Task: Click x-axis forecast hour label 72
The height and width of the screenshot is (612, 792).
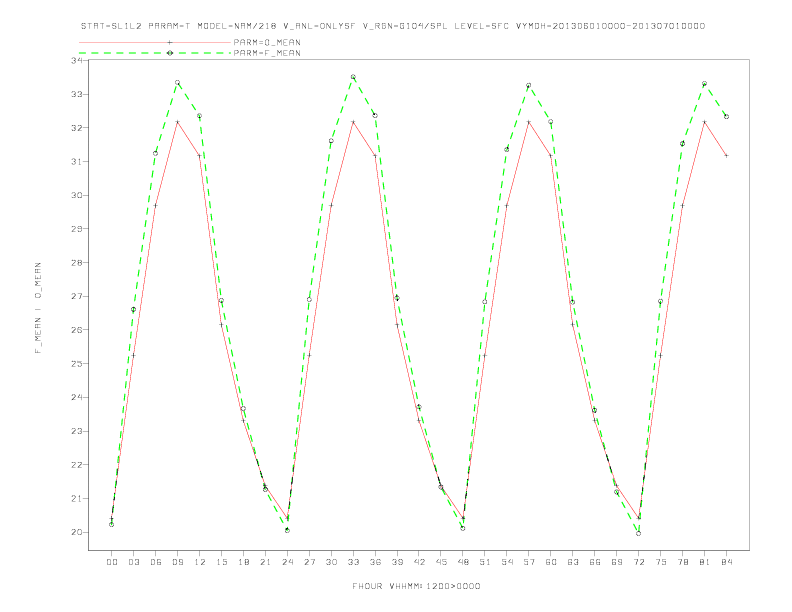Action: click(x=639, y=562)
